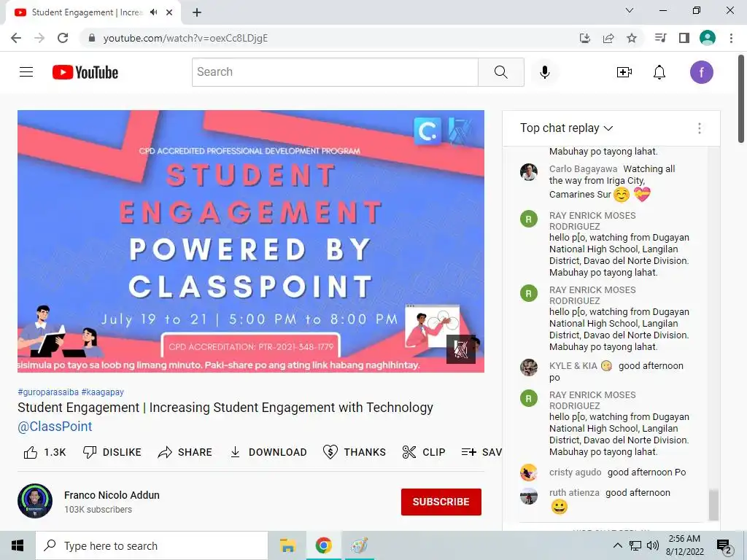This screenshot has height=560, width=747.
Task: Open the #guroparasaiba hashtag
Action: pos(48,392)
